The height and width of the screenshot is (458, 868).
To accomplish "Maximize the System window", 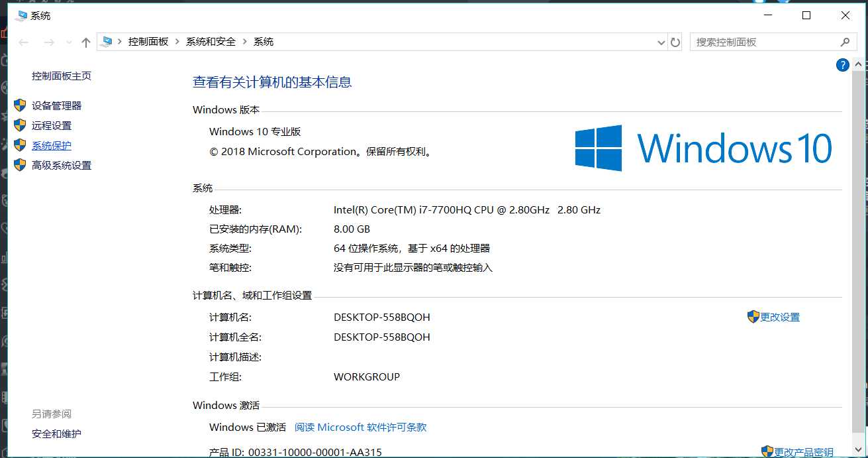I will click(806, 15).
